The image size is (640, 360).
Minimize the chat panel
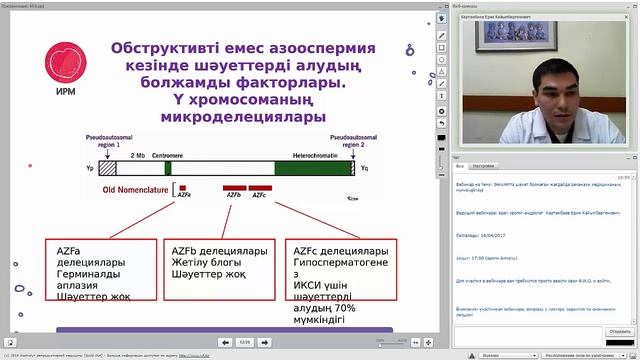[x=629, y=157]
